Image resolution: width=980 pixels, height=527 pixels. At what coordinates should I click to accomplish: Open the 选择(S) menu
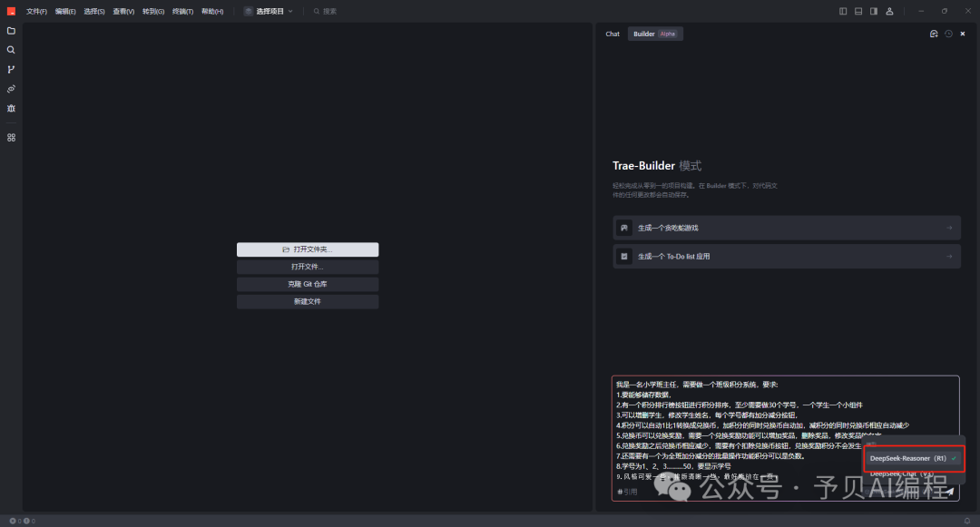point(94,11)
